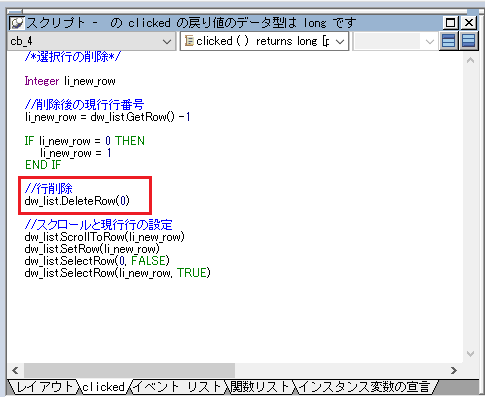The height and width of the screenshot is (397, 485).
Task: Click the horizontal scrollbar left arrow
Action: [x=15, y=370]
